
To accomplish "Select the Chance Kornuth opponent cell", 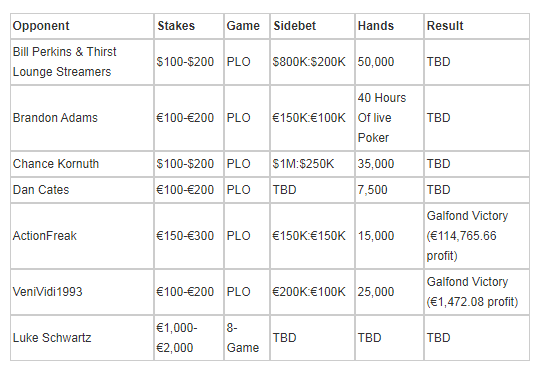I will point(82,164).
